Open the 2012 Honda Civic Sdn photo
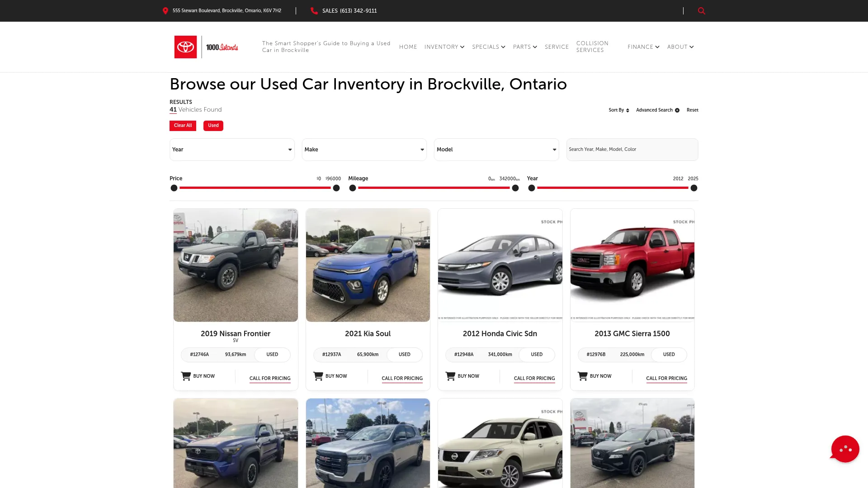Image resolution: width=868 pixels, height=488 pixels. click(x=500, y=265)
